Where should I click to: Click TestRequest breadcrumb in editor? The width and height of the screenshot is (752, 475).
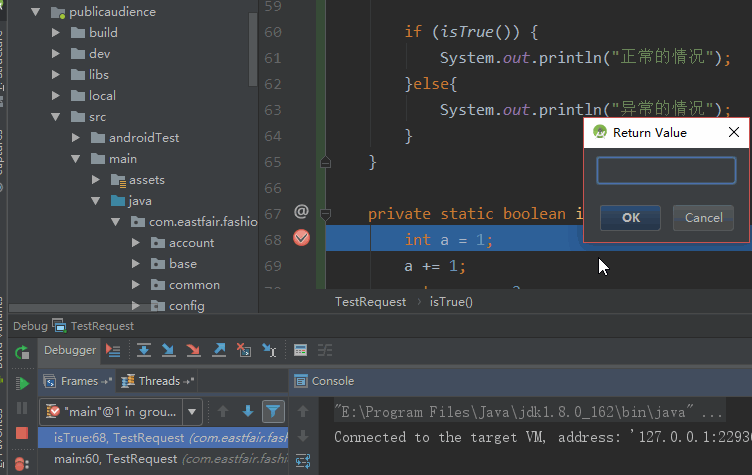coord(370,302)
